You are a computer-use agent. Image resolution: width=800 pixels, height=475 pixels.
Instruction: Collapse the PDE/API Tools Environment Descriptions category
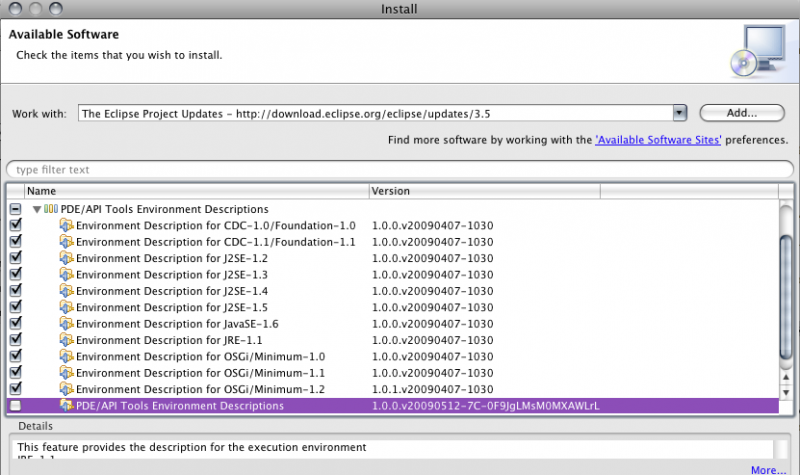point(37,209)
